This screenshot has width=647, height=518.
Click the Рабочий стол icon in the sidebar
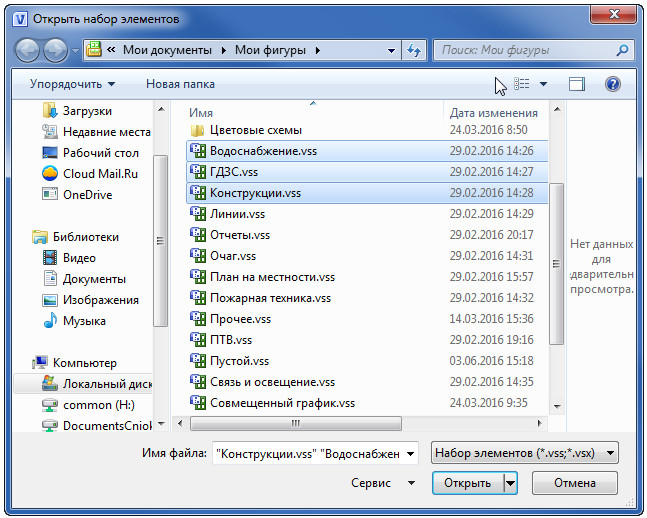pyautogui.click(x=50, y=153)
